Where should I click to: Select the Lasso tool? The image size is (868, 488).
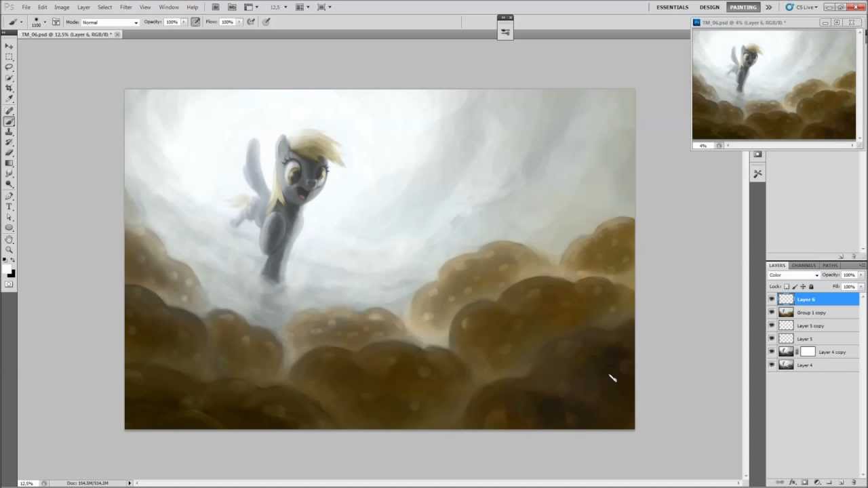(9, 67)
